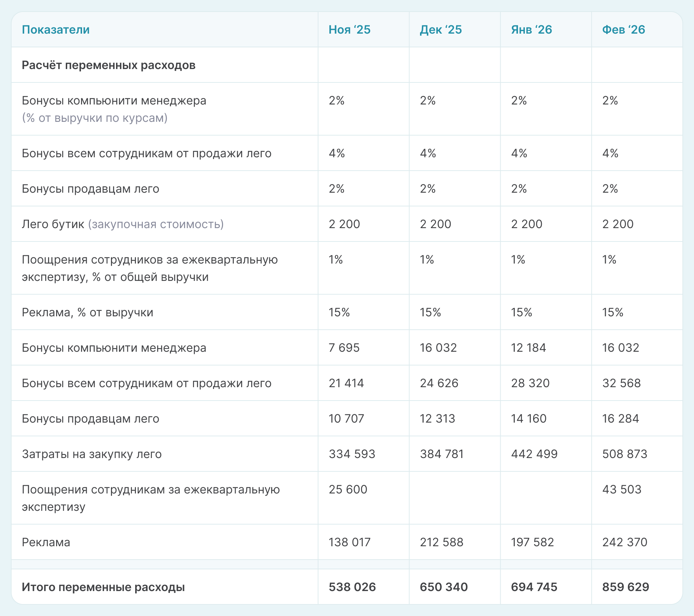This screenshot has height=616, width=694.
Task: Click the "Фев '26" column header
Action: click(623, 30)
